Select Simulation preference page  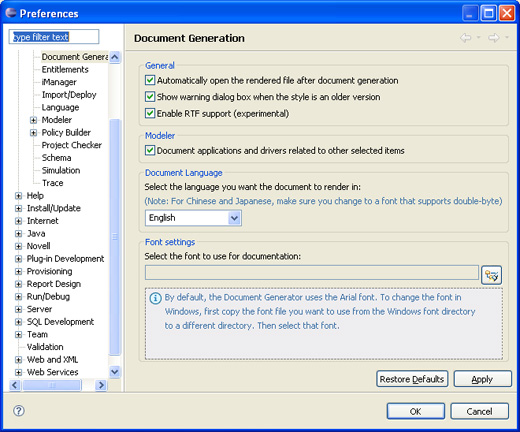click(61, 170)
